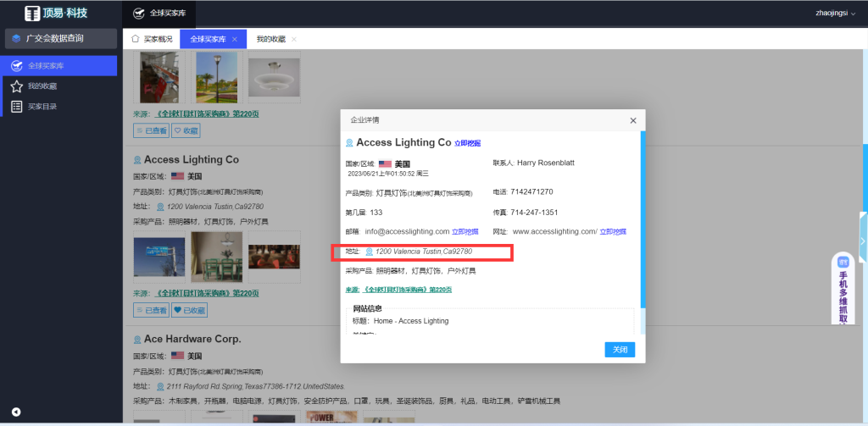This screenshot has width=868, height=426.
Task: Expand the zhaojingsi user dropdown
Action: 835,13
